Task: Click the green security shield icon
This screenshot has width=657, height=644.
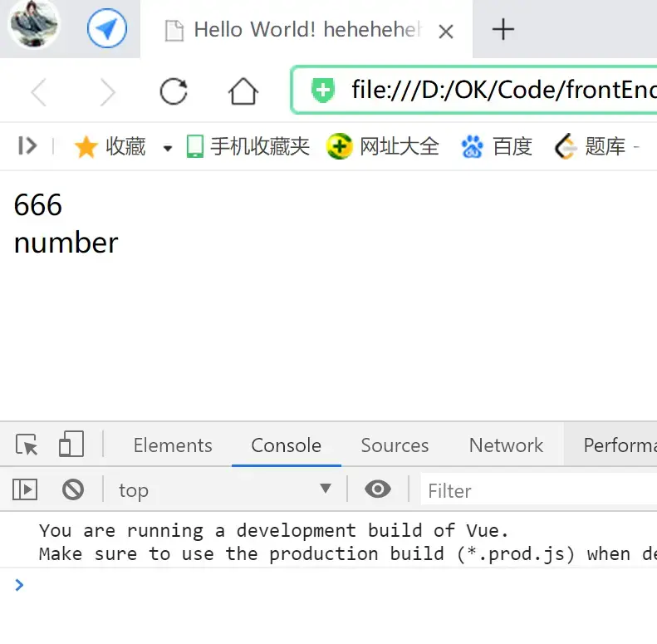Action: [322, 90]
